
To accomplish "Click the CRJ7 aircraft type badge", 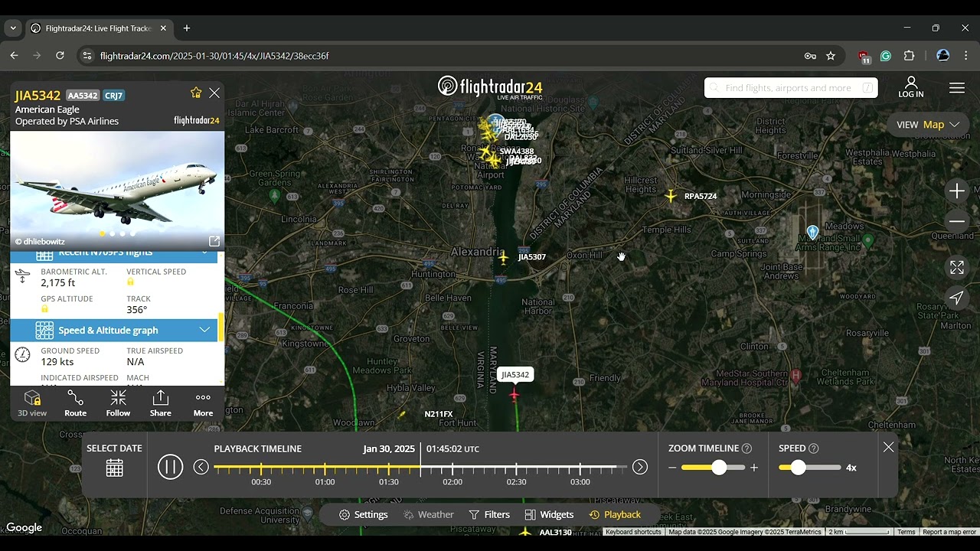I will 114,96.
